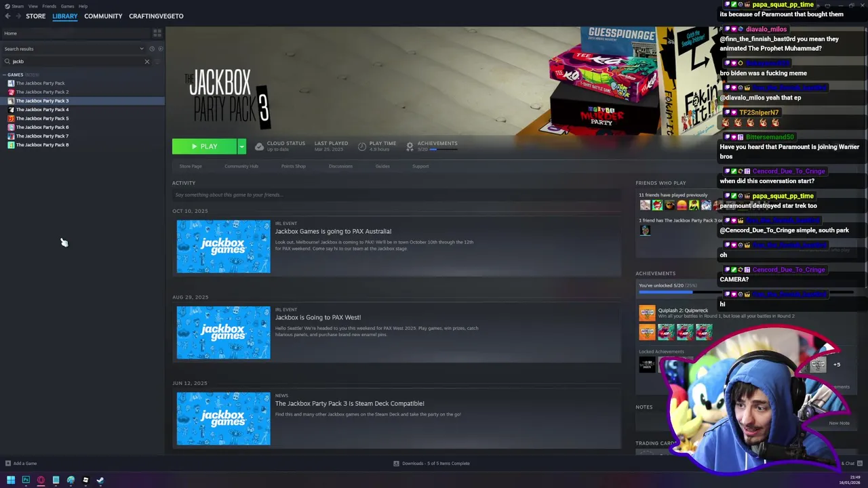Click the first friend avatar under Friends Who Play
The width and height of the screenshot is (868, 488).
pyautogui.click(x=645, y=205)
